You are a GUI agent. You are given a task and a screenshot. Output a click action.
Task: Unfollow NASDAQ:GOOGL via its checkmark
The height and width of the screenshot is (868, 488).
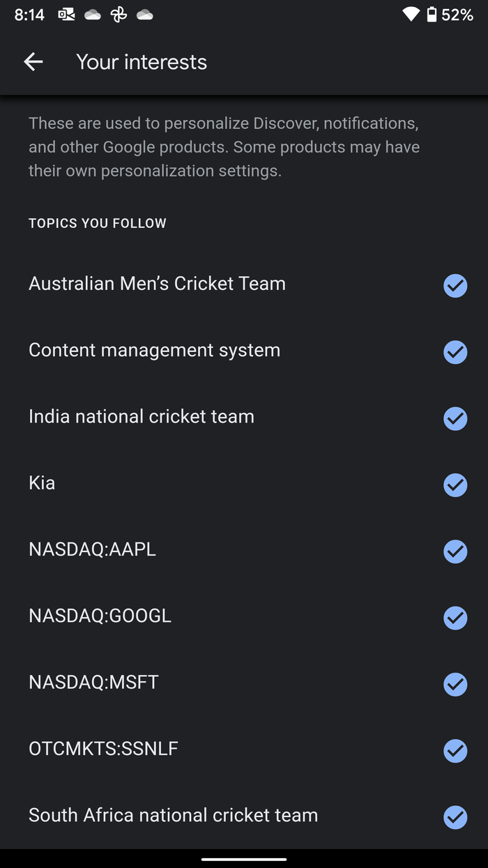455,618
